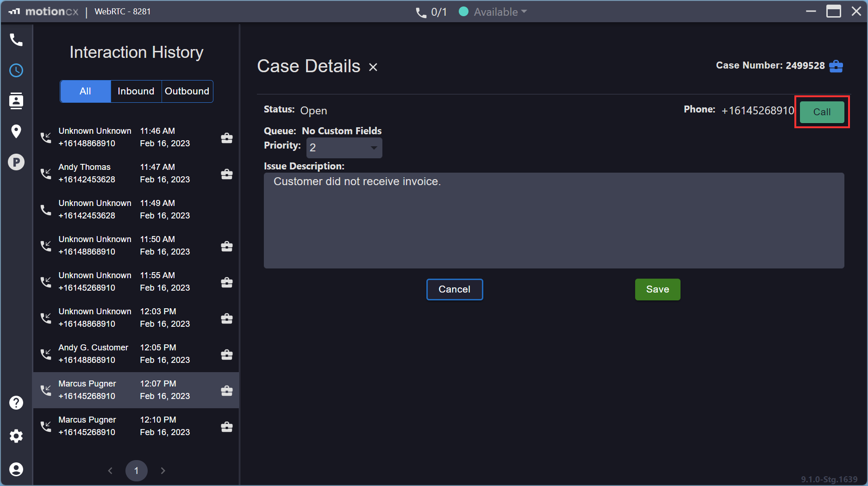Open case briefcase for the Andy Thomas interaction
Image resolution: width=868 pixels, height=486 pixels.
pyautogui.click(x=227, y=174)
